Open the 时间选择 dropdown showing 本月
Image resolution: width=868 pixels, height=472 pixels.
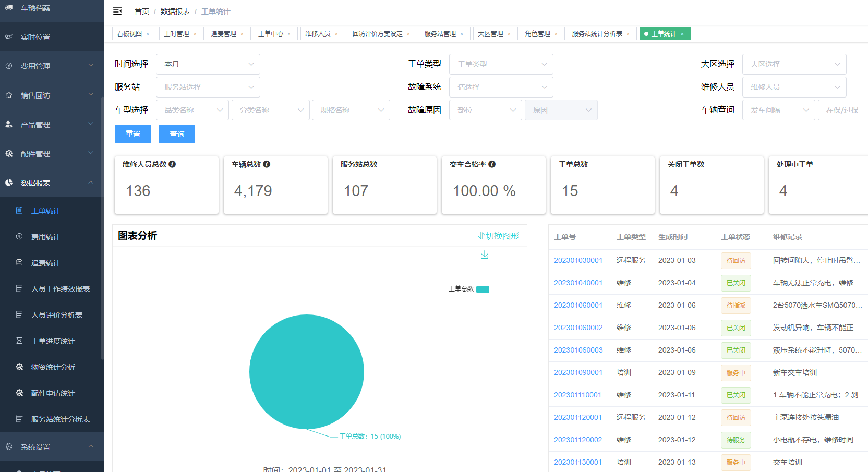tap(208, 64)
